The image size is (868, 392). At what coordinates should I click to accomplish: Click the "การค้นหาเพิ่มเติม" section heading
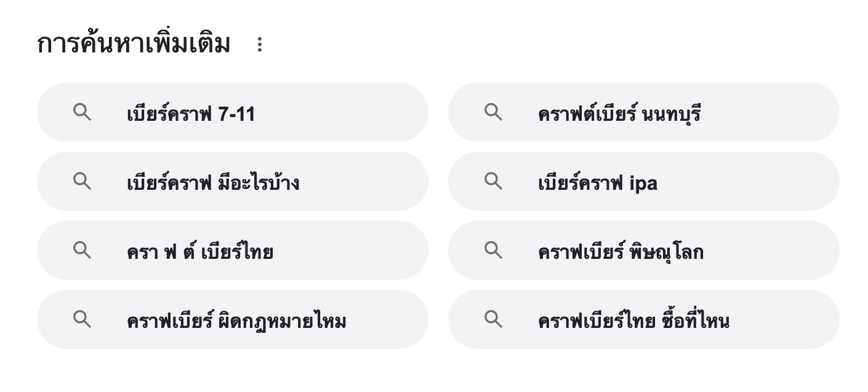(134, 44)
